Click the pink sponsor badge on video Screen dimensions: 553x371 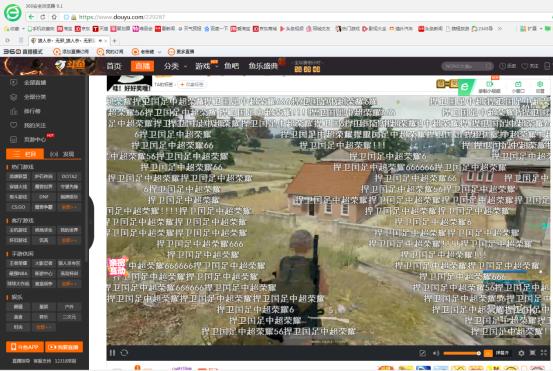117,267
